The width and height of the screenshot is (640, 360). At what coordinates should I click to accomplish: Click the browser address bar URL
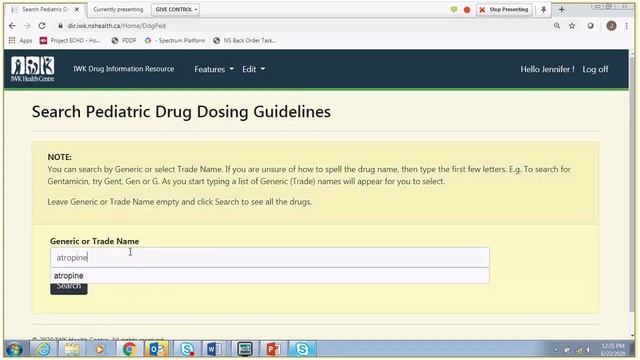tap(116, 26)
